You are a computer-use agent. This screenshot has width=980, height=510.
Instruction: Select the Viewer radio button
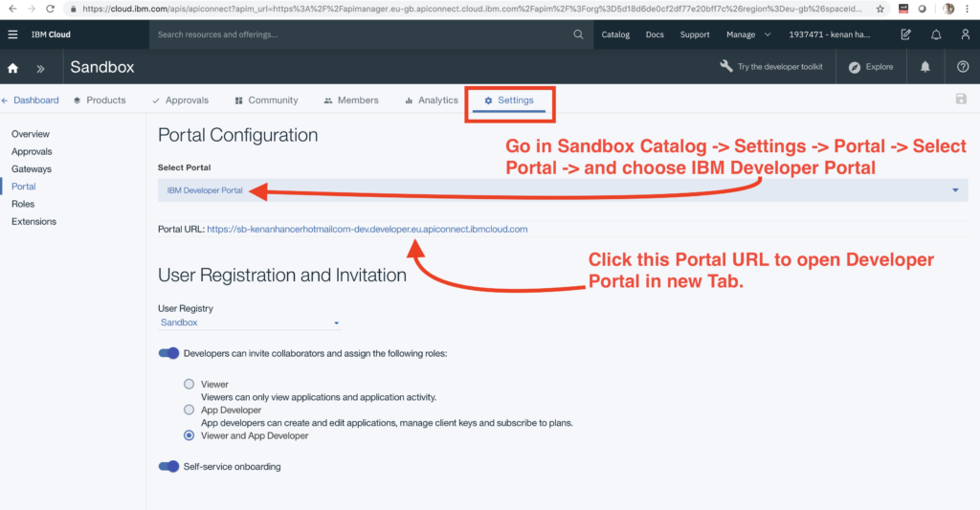189,384
